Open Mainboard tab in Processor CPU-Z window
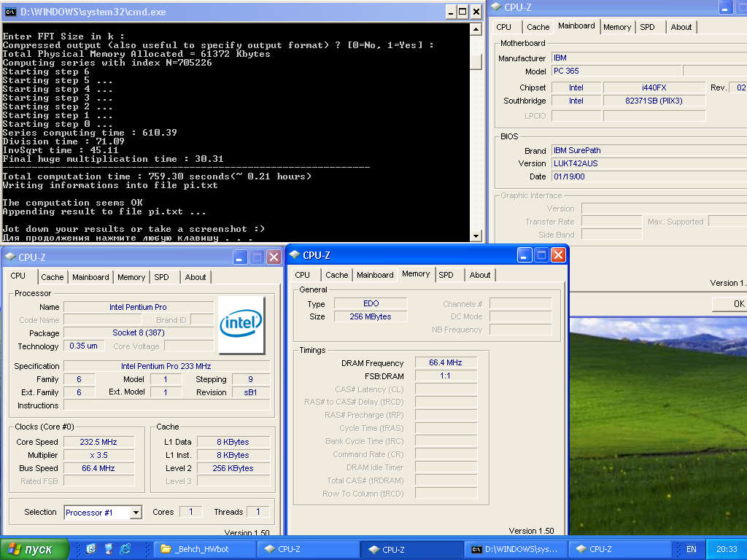 point(90,277)
